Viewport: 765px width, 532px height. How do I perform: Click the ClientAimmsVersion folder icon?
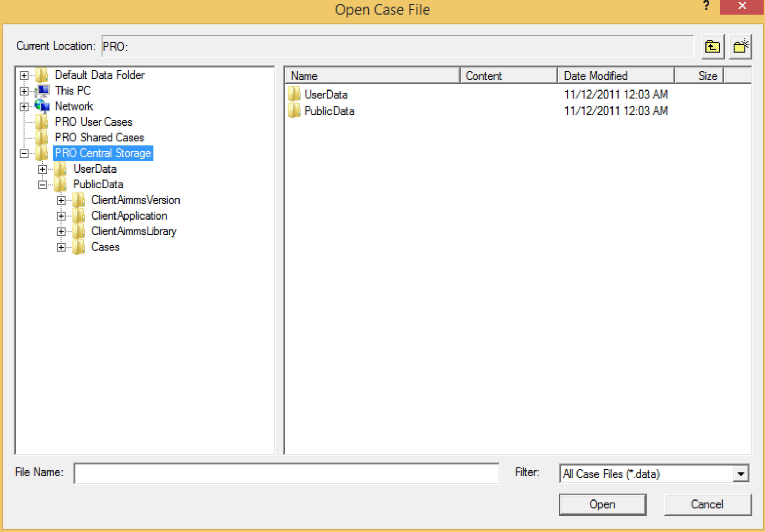click(79, 200)
